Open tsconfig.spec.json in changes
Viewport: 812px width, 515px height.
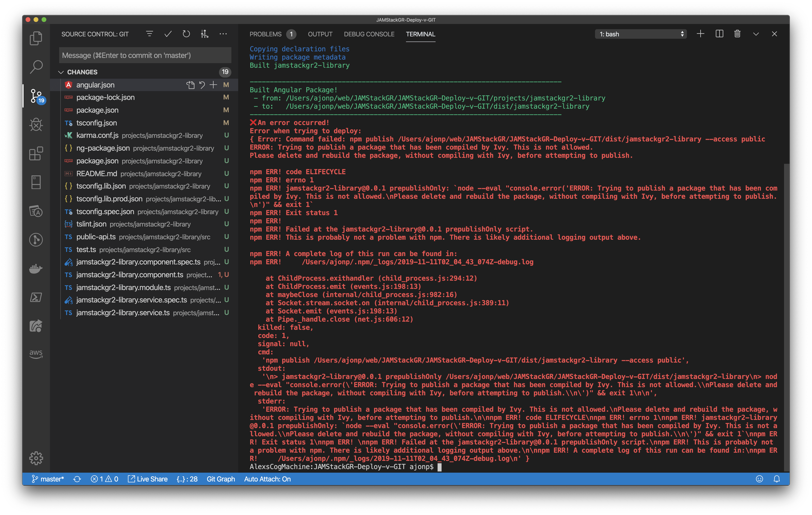(x=144, y=211)
